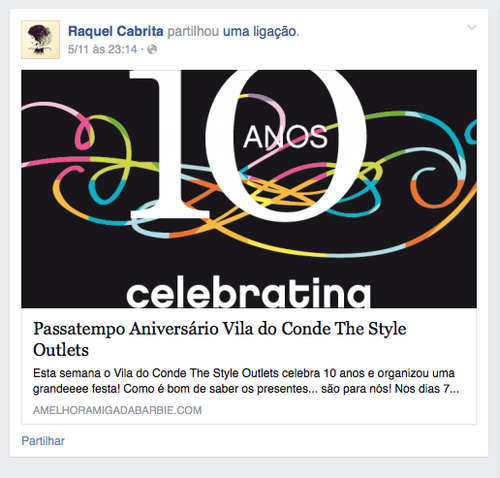Click the public globe privacy icon
This screenshot has height=478, width=500.
[x=152, y=50]
